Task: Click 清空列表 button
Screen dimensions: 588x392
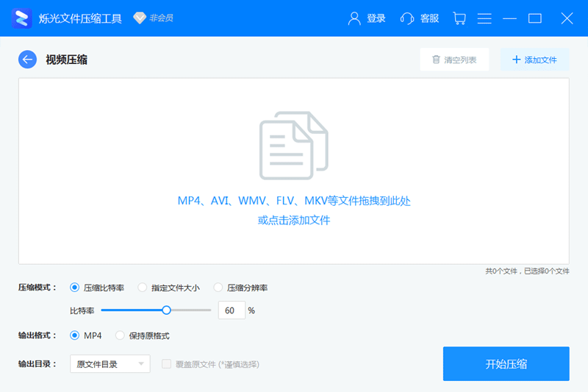Action: coord(453,60)
